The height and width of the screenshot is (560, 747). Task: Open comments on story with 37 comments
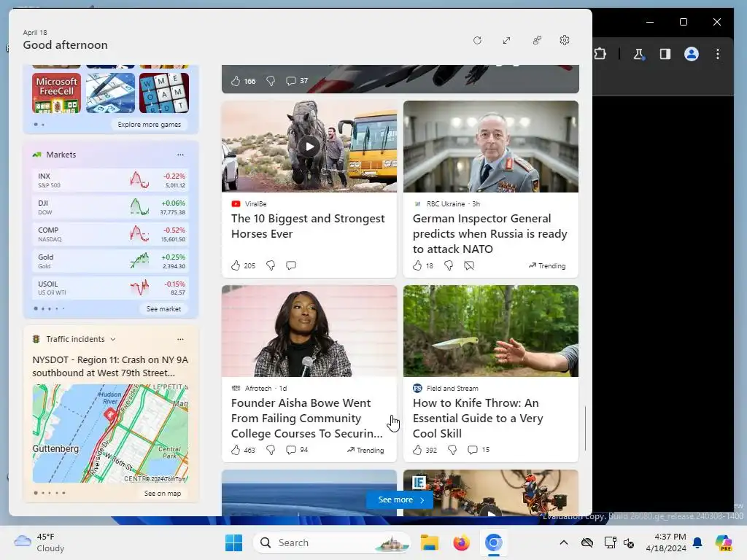pyautogui.click(x=297, y=81)
